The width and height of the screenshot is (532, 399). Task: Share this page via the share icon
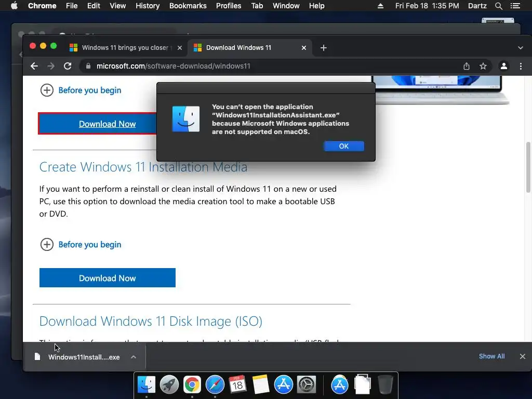pos(467,66)
